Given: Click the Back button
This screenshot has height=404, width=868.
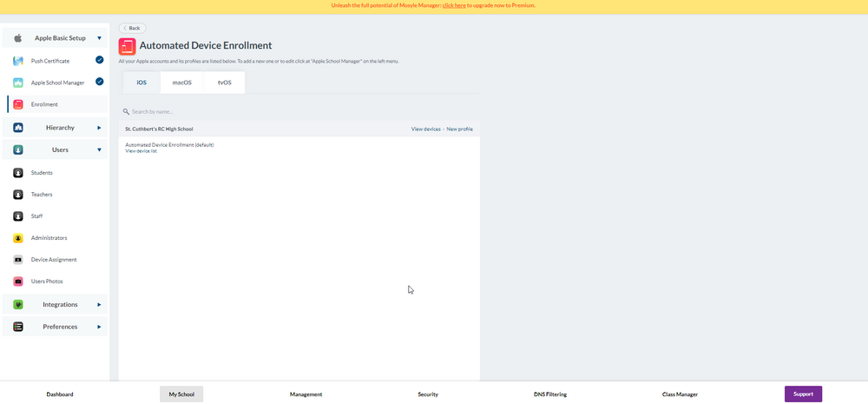Looking at the screenshot, I should [x=132, y=28].
